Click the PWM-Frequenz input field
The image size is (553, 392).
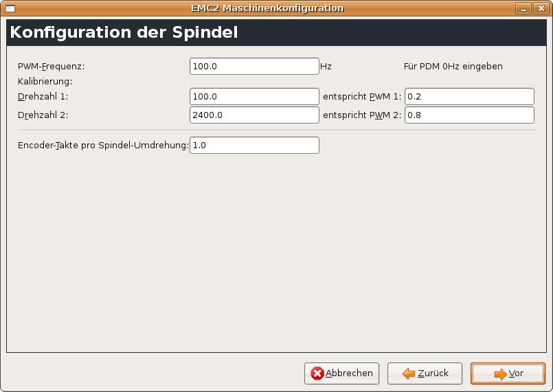(x=254, y=67)
